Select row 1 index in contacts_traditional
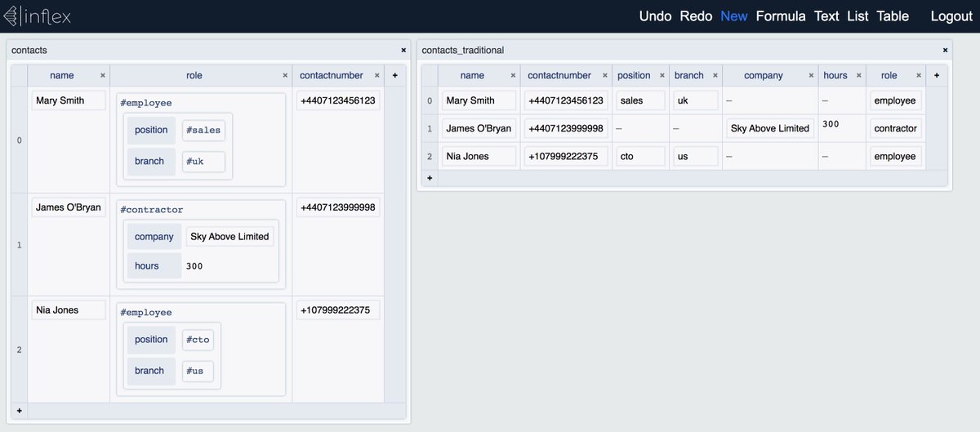This screenshot has height=432, width=980. point(430,128)
